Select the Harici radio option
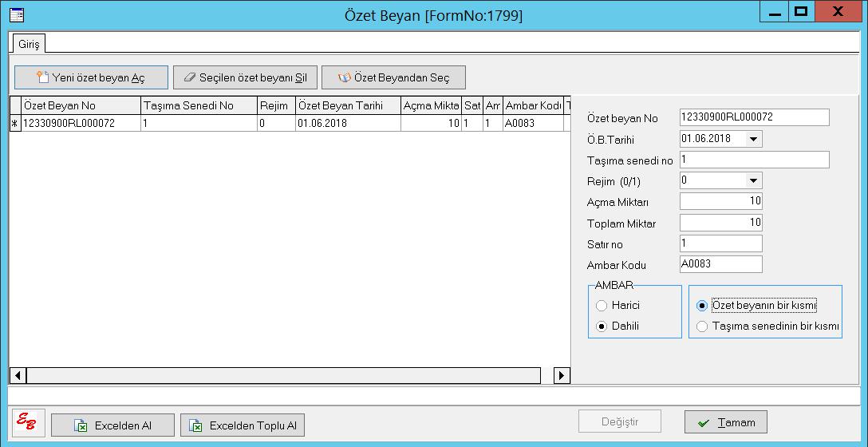Screen dimensions: 868x447 point(602,305)
